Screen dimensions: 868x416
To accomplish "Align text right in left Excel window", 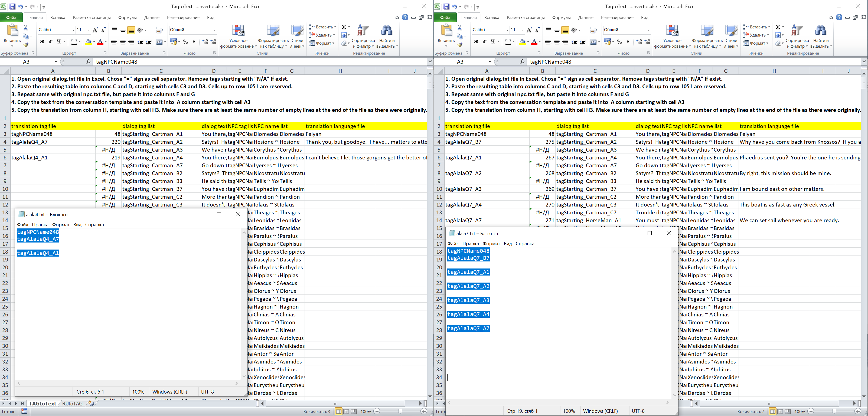I will coord(131,42).
